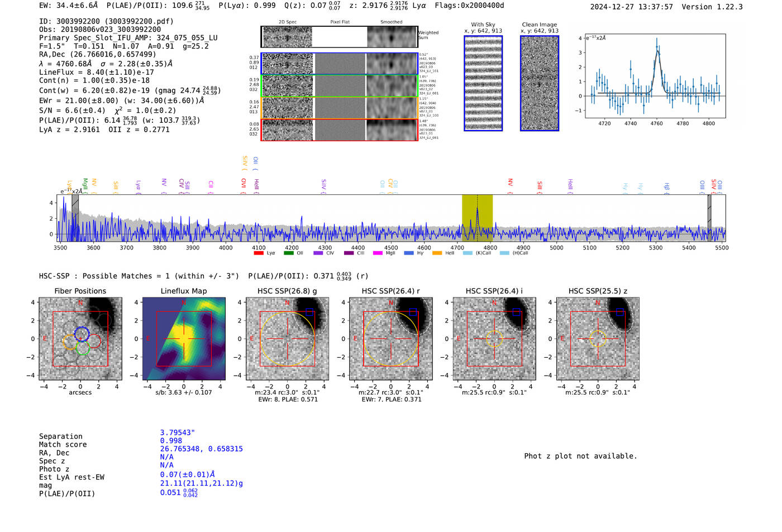Select the LyA z = 2.9161 text
The height and width of the screenshot is (532, 782).
point(70,130)
